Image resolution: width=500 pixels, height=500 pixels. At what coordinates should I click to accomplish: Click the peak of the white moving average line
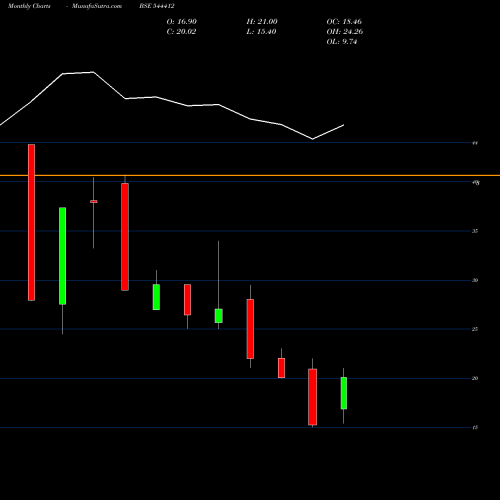(93, 72)
